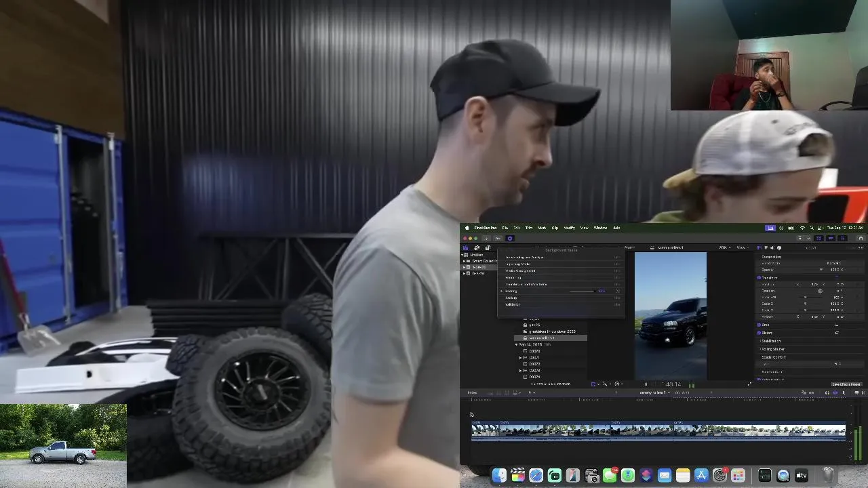Open QuickTime Player in the Dock
868x488 pixels.
click(x=783, y=475)
